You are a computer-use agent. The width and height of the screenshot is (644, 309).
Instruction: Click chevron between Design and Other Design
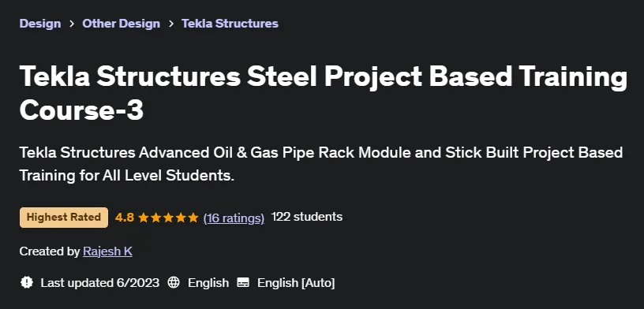click(x=72, y=24)
